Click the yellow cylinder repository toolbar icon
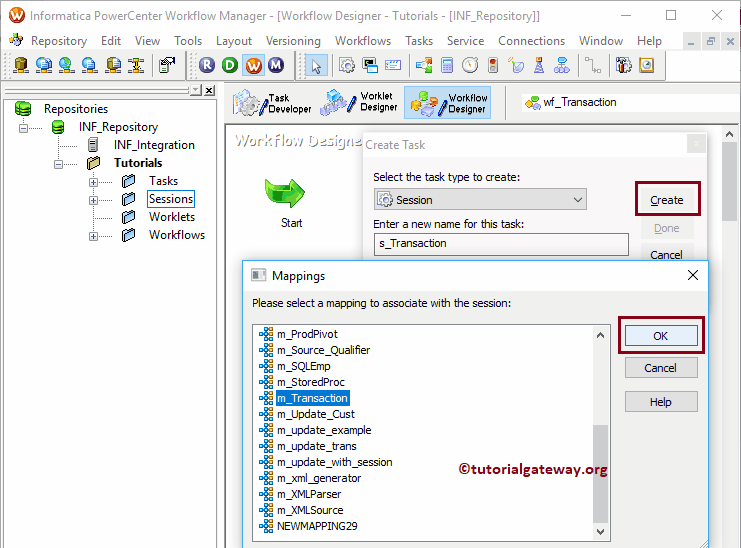 click(21, 65)
